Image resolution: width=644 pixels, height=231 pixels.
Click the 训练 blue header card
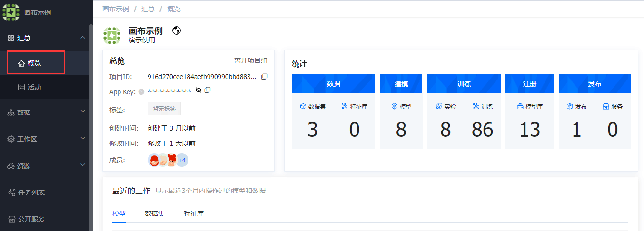(x=464, y=83)
